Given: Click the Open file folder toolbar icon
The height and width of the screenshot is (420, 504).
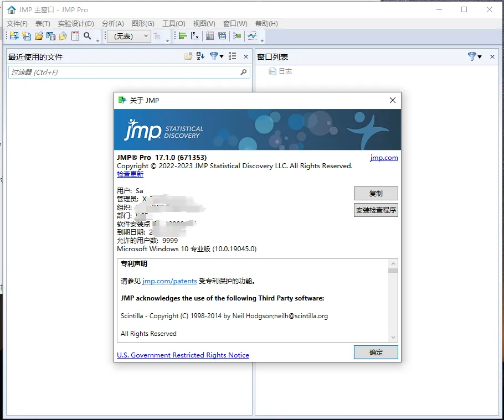Looking at the screenshot, I should (x=39, y=36).
